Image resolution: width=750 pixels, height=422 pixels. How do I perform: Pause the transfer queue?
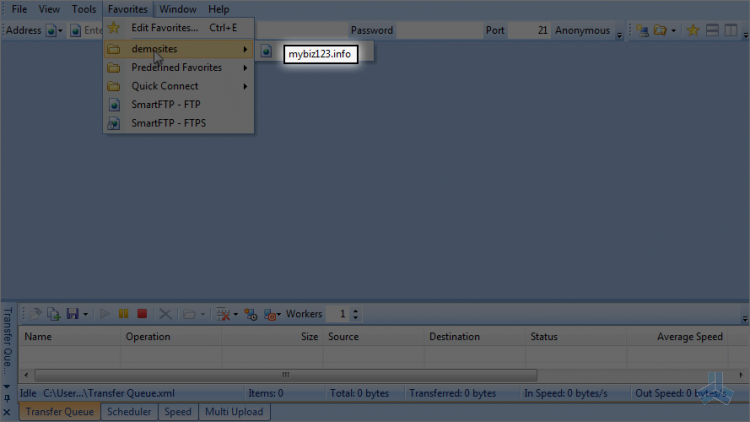coord(123,314)
